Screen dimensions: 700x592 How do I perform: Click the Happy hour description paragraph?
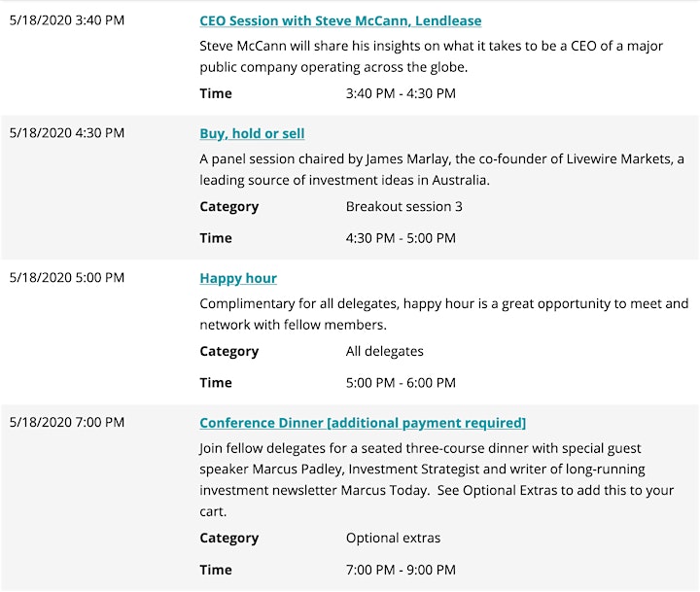[443, 314]
